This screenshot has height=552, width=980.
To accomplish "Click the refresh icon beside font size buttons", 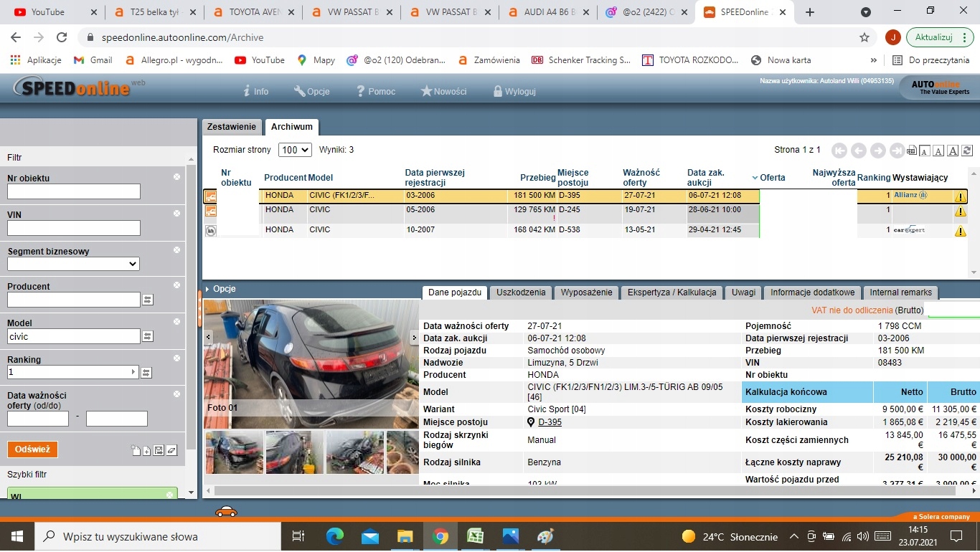I will pyautogui.click(x=967, y=151).
